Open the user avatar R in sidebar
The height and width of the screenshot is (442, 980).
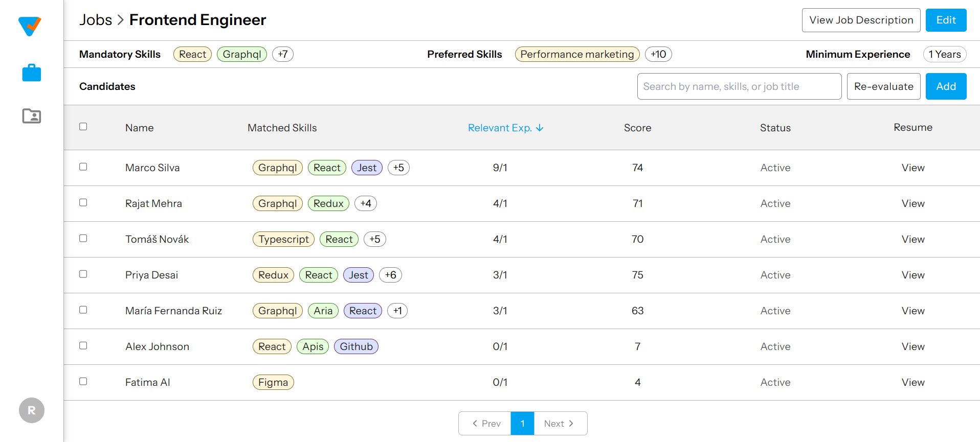(x=32, y=410)
